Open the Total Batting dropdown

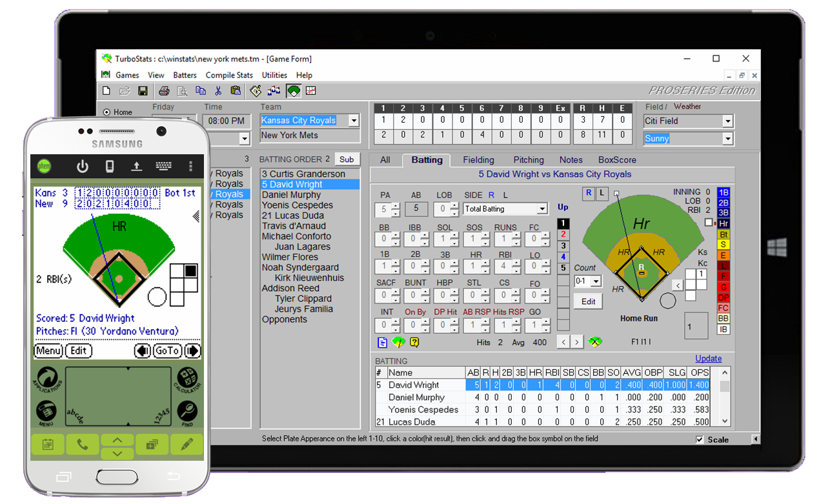point(542,209)
